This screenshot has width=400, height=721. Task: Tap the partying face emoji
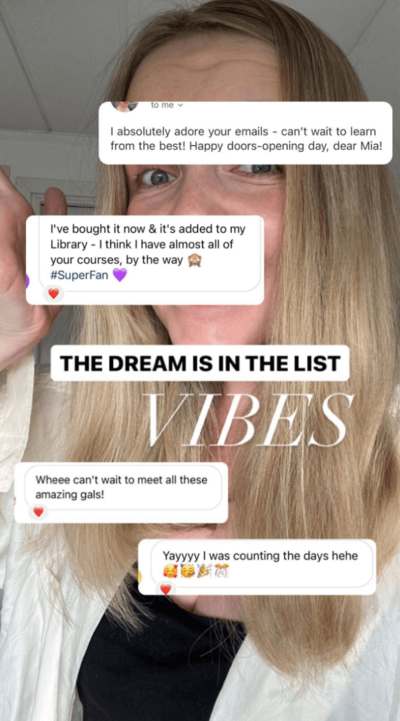[x=187, y=572]
